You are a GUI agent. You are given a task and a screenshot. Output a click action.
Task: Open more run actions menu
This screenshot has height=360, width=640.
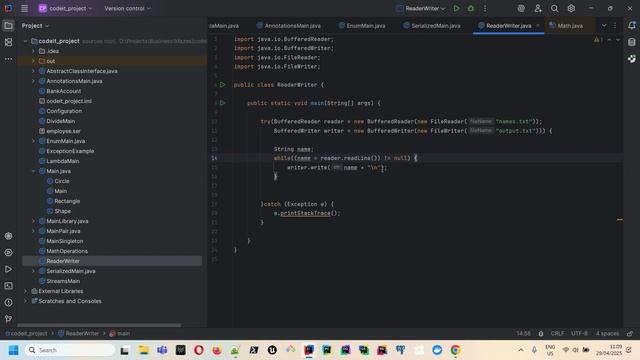(485, 8)
